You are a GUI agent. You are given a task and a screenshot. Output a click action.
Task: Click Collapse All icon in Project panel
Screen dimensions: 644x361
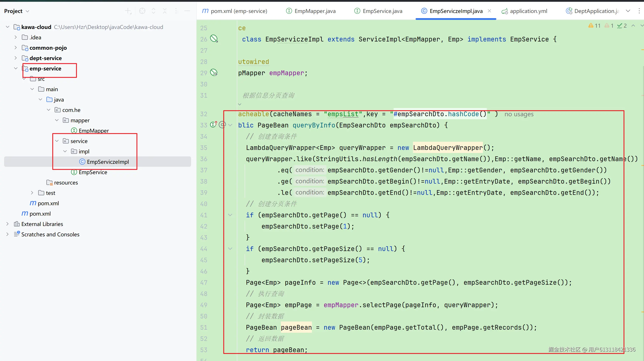[165, 11]
